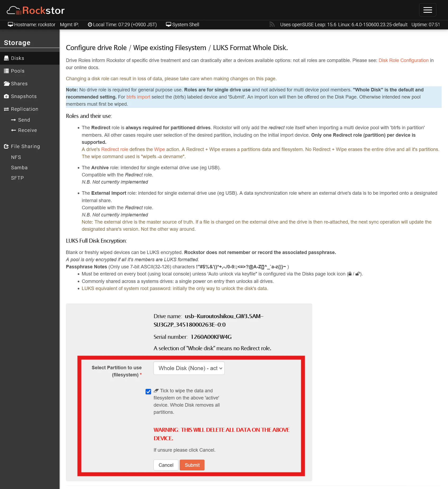Click the Hostname: rockstor text
Image resolution: width=448 pixels, height=489 pixels.
[35, 24]
